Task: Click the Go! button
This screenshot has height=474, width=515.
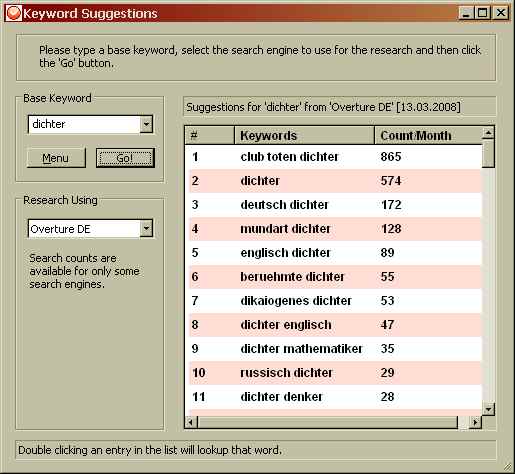Action: (125, 158)
